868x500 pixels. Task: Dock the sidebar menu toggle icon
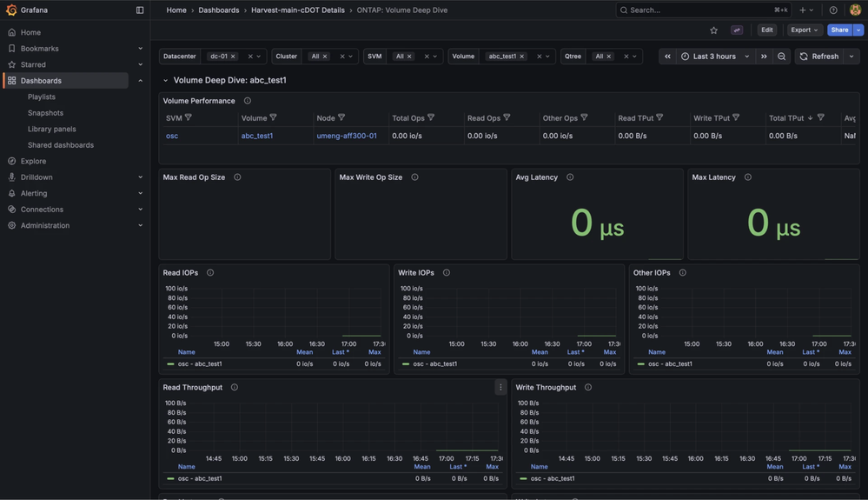140,10
